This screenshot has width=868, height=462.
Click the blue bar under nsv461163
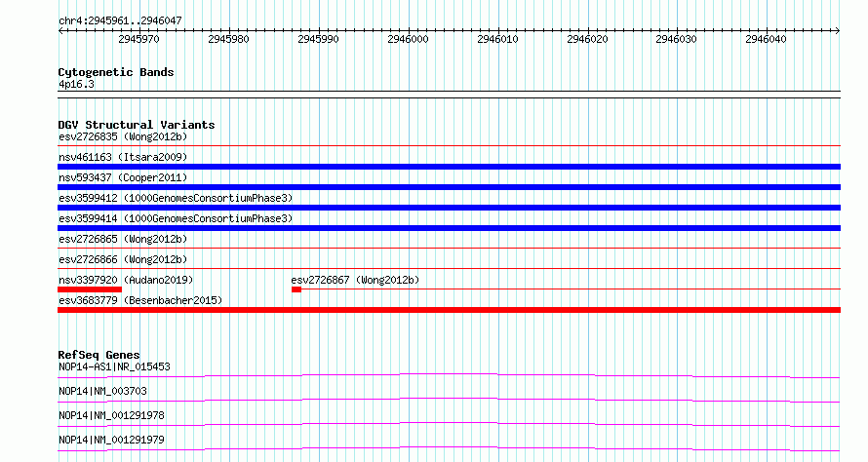[449, 167]
